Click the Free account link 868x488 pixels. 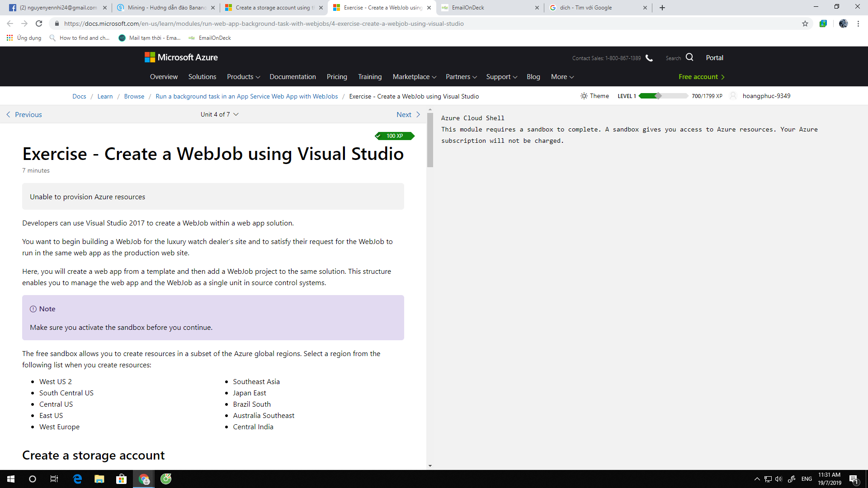tap(701, 77)
